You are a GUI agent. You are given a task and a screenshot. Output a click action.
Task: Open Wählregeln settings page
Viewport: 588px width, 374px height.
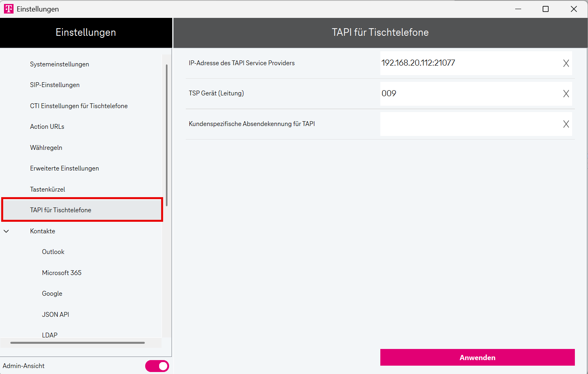[46, 148]
